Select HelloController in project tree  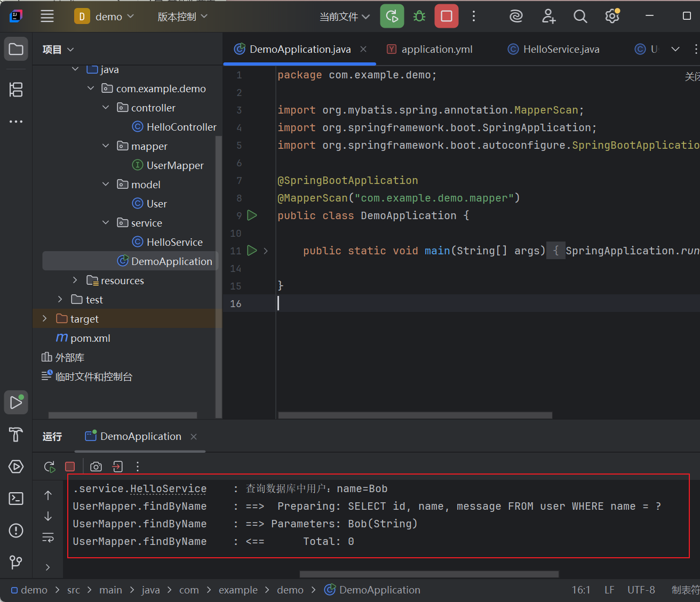click(x=174, y=127)
